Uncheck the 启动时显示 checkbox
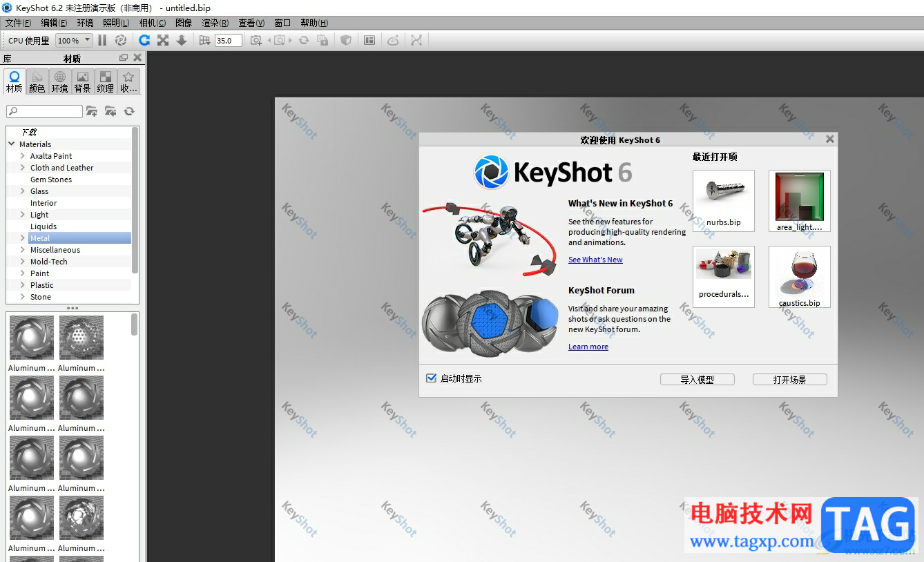Image resolution: width=924 pixels, height=562 pixels. pyautogui.click(x=432, y=378)
